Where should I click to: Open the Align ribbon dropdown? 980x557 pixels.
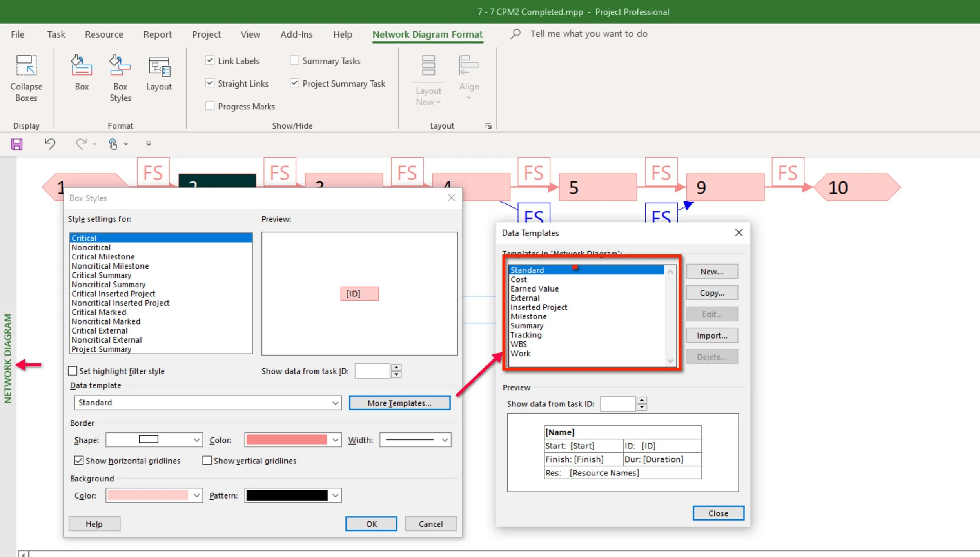pyautogui.click(x=469, y=78)
